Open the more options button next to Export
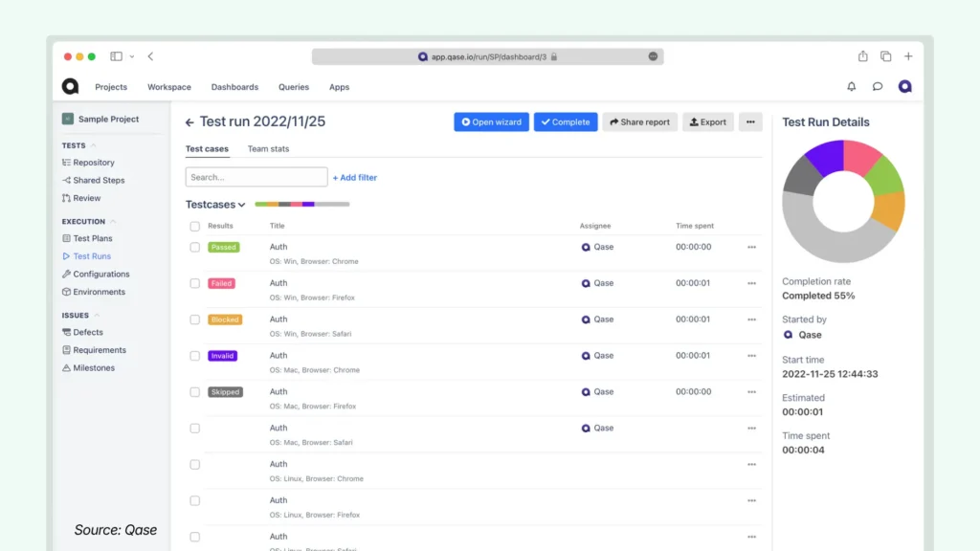The width and height of the screenshot is (980, 551). [750, 121]
